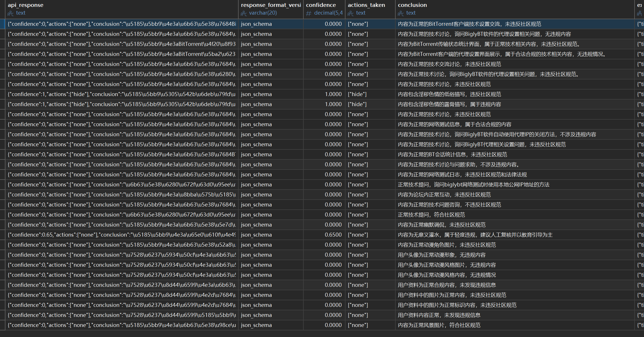The height and width of the screenshot is (337, 644).
Task: Select the first ["hide"] actions_taken cell
Action: 357,94
